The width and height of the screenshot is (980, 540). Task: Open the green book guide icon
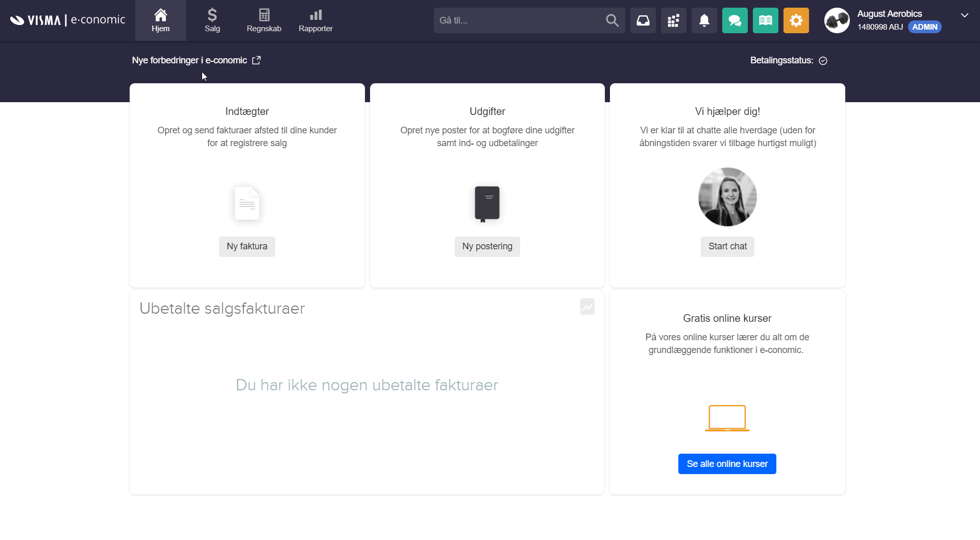point(765,20)
